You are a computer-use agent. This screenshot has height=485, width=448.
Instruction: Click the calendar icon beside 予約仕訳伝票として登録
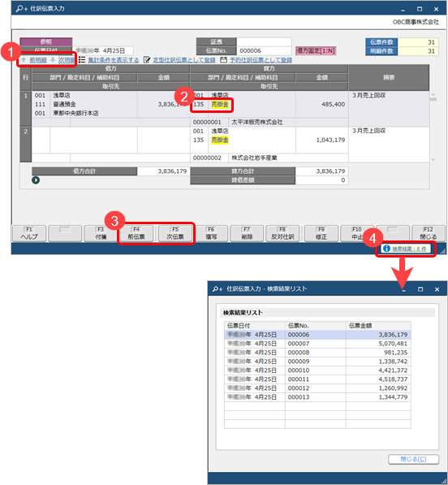click(x=223, y=59)
